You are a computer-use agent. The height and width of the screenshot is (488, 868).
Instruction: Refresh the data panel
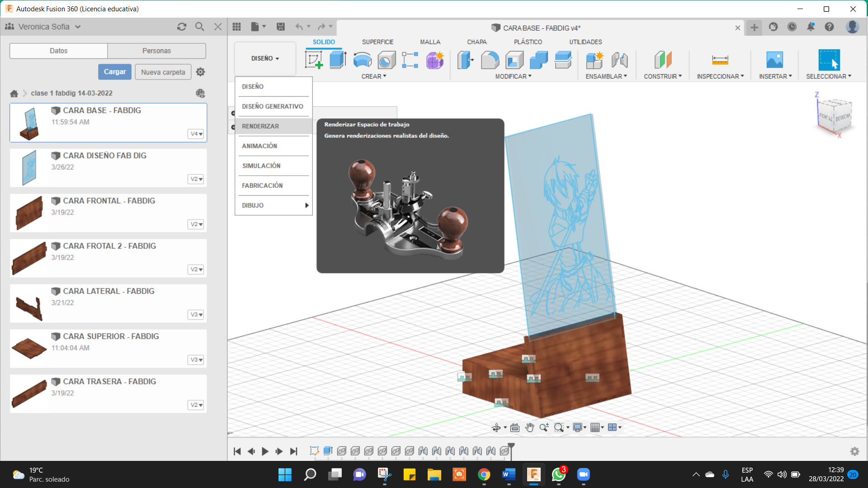tap(182, 27)
